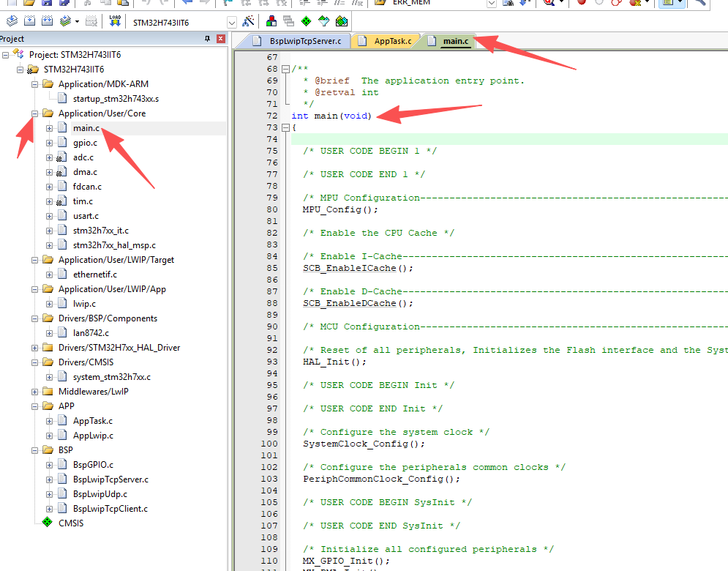Expand the Drivers/STM32H7xx_HAL_Driver folder
The image size is (728, 571).
pyautogui.click(x=35, y=348)
